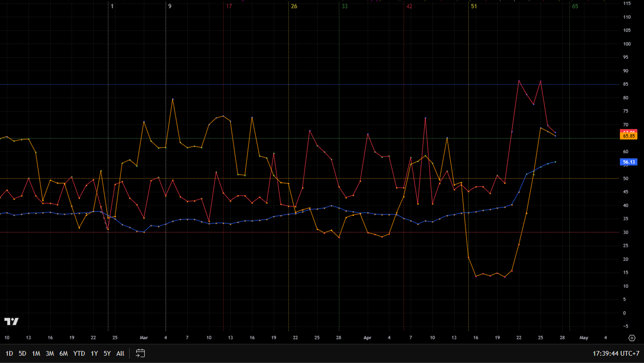This screenshot has width=644, height=363.
Task: Open chart settings gear icon
Action: tap(632, 338)
